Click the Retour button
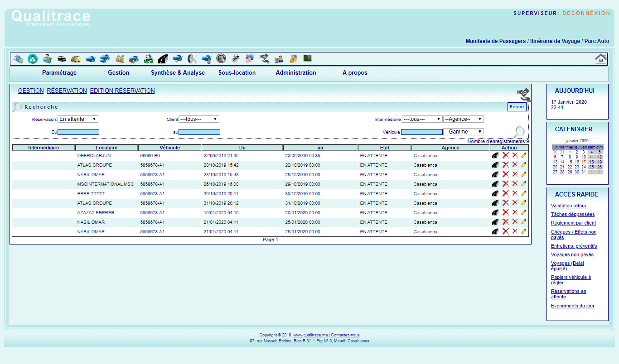 click(517, 107)
